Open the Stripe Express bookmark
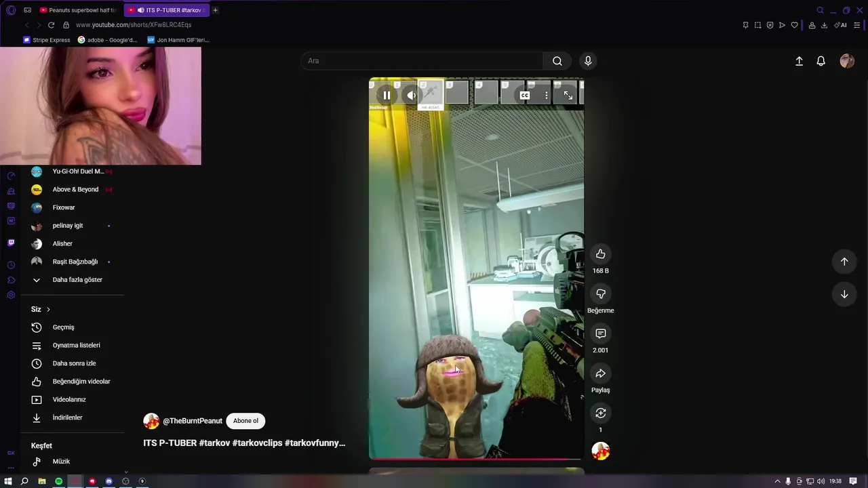Viewport: 868px width, 488px height. [46, 40]
